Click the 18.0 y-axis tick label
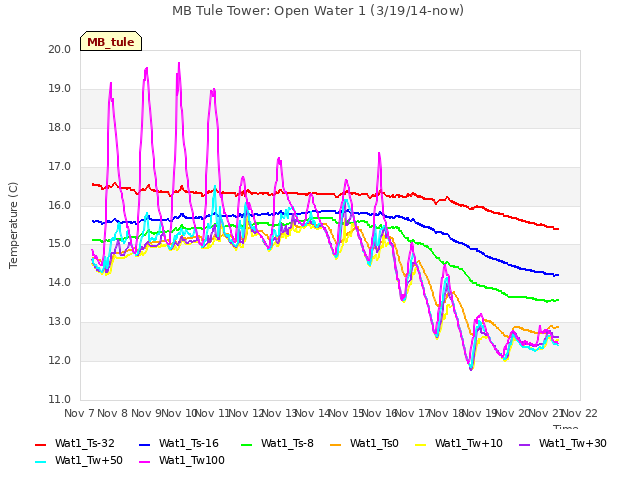Screen dimensions: 640x480 click(x=60, y=127)
